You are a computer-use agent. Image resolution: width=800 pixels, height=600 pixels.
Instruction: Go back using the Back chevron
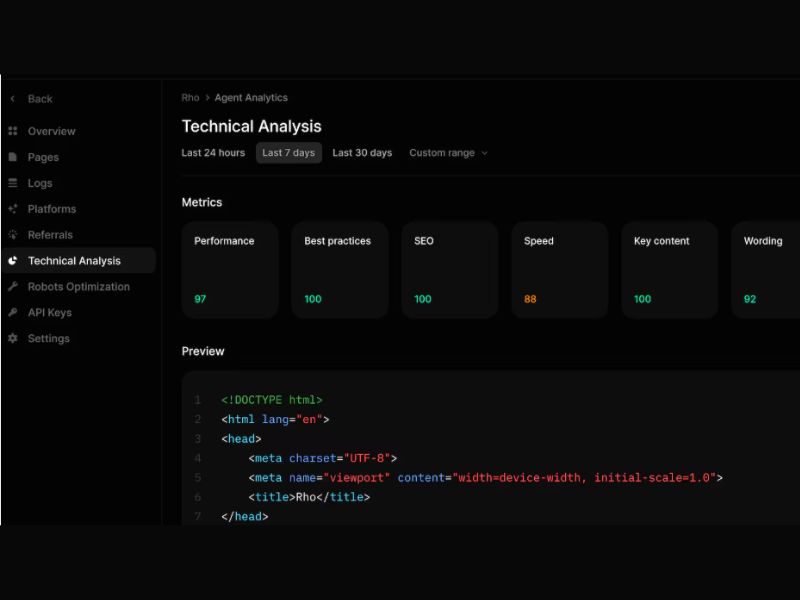coord(13,99)
